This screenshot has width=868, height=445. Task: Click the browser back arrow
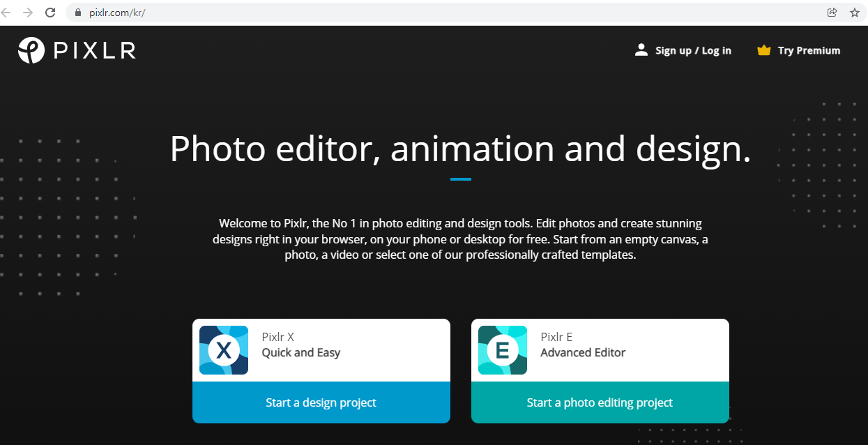[x=6, y=13]
